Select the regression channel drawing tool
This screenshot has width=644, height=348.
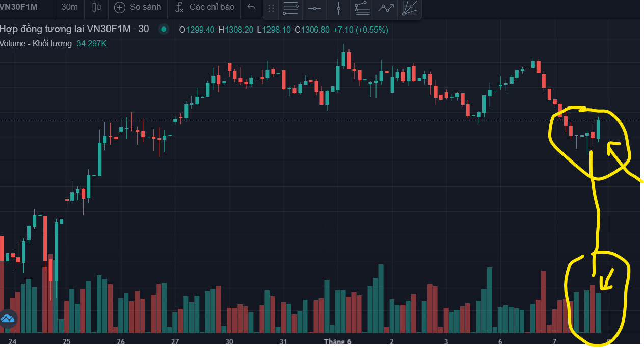(362, 8)
